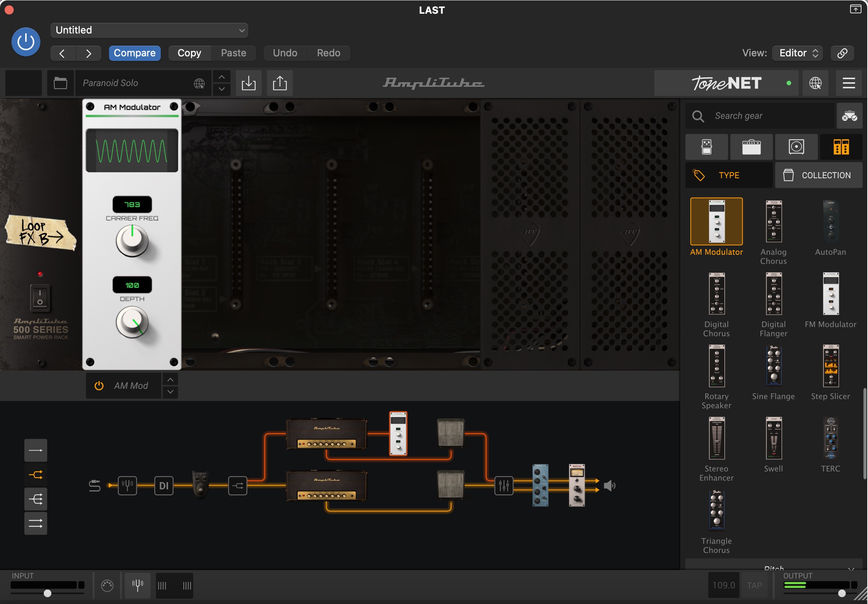Click the save preset download icon

[249, 83]
